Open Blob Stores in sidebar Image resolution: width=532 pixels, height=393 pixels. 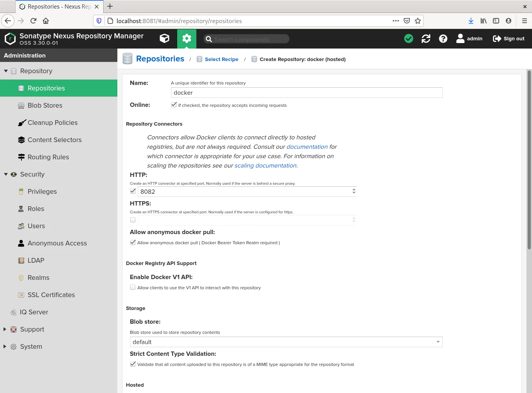45,105
